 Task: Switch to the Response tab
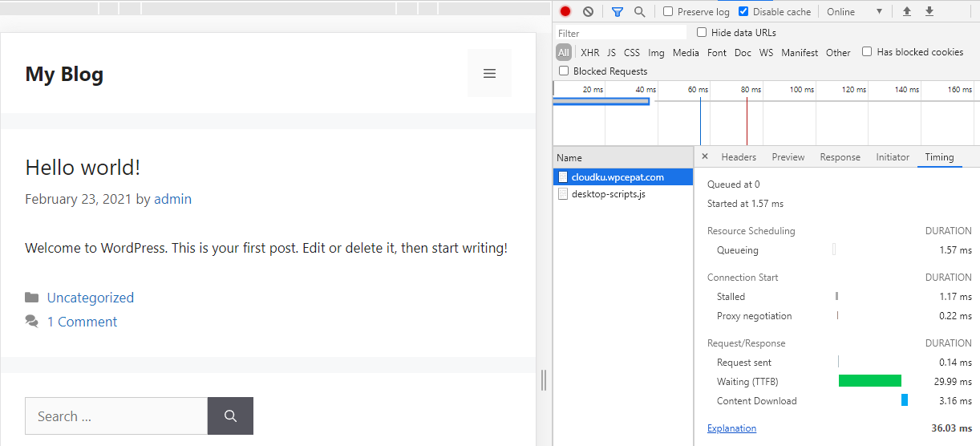point(840,157)
